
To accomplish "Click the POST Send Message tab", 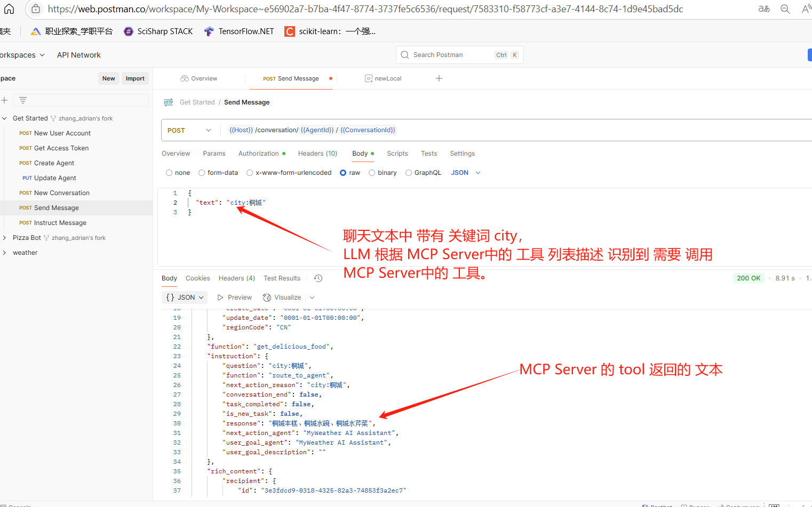I will (291, 78).
